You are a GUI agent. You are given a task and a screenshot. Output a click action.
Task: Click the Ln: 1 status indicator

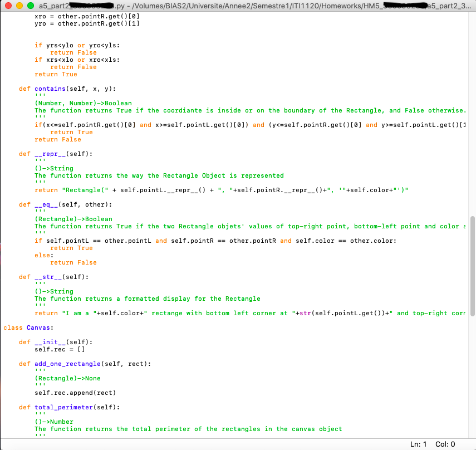click(418, 444)
